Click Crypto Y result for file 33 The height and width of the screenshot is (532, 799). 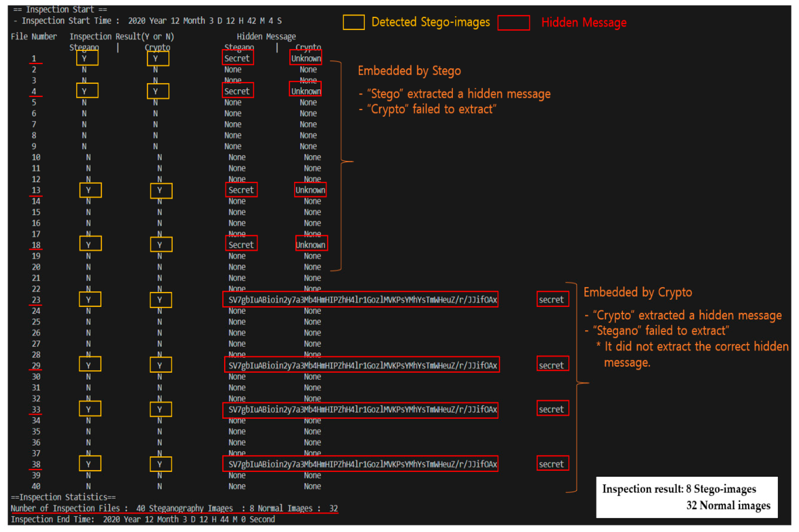161,410
